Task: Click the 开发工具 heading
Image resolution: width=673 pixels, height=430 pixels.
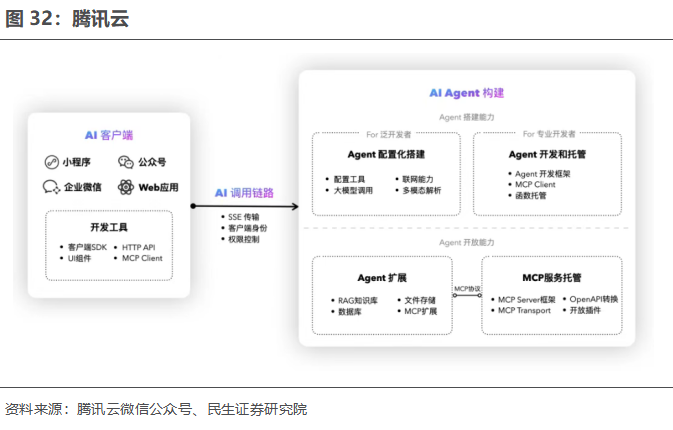Action: (x=109, y=227)
